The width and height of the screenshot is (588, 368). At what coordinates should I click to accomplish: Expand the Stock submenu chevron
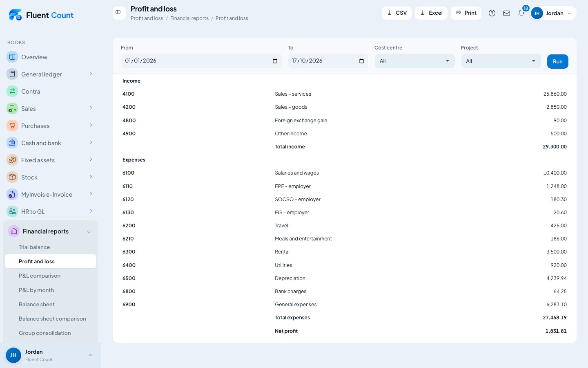(x=91, y=177)
